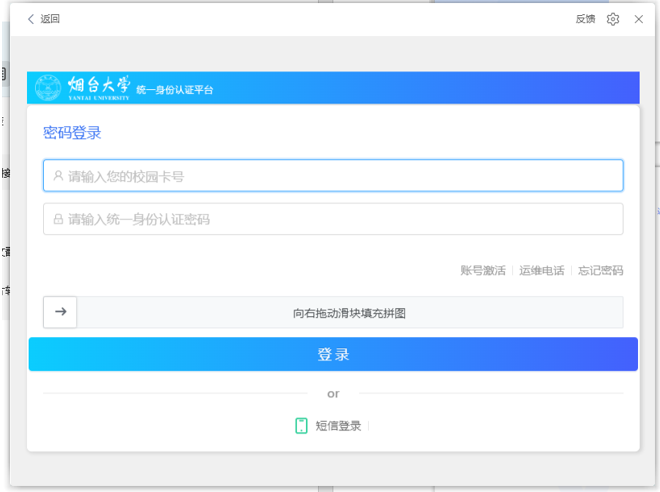Open the settings gear icon
The image size is (660, 492).
click(613, 19)
